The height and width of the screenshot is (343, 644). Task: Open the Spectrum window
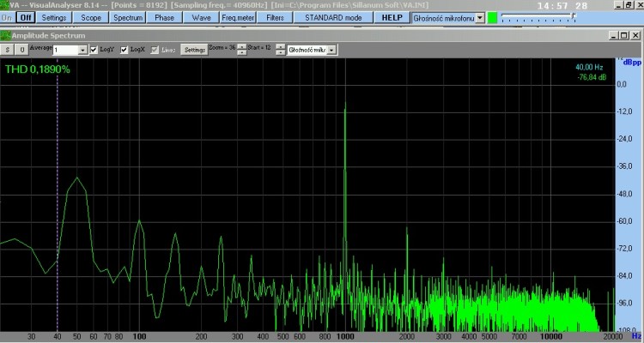(x=128, y=18)
